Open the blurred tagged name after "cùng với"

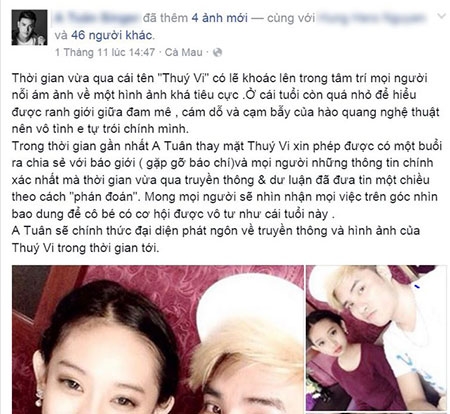(373, 18)
